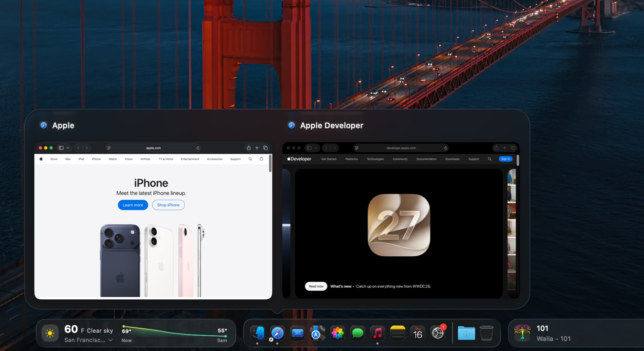
Task: Click the Share icon in the apple.com window
Action: click(248, 148)
